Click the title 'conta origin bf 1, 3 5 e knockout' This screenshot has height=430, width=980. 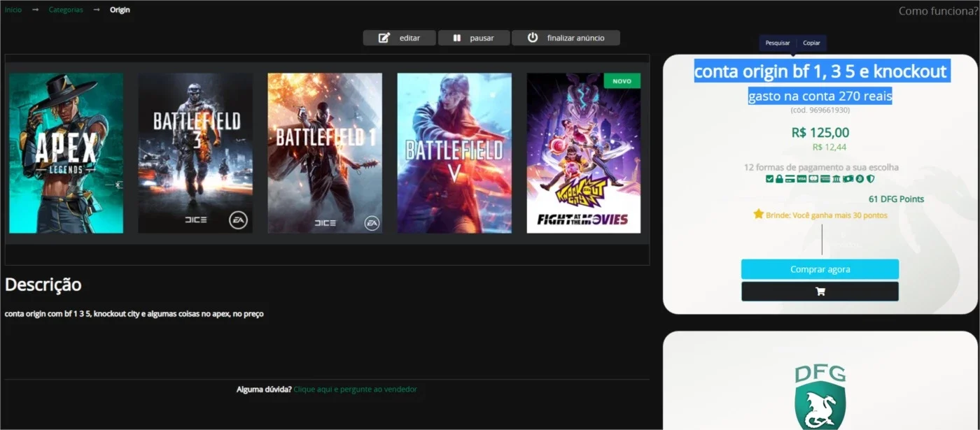coord(820,71)
